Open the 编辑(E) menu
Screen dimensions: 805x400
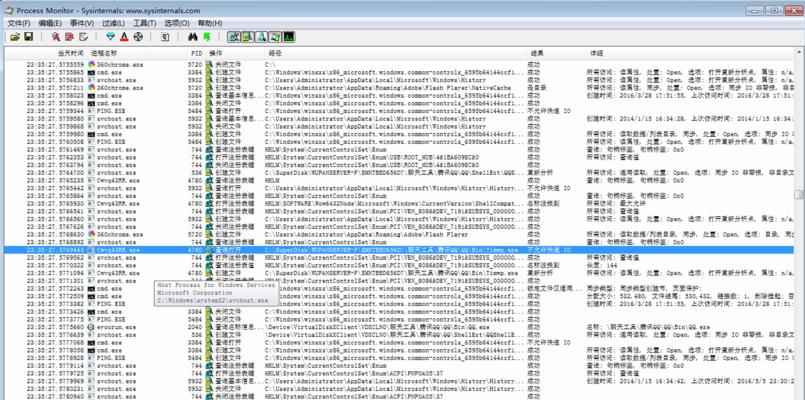pyautogui.click(x=50, y=23)
